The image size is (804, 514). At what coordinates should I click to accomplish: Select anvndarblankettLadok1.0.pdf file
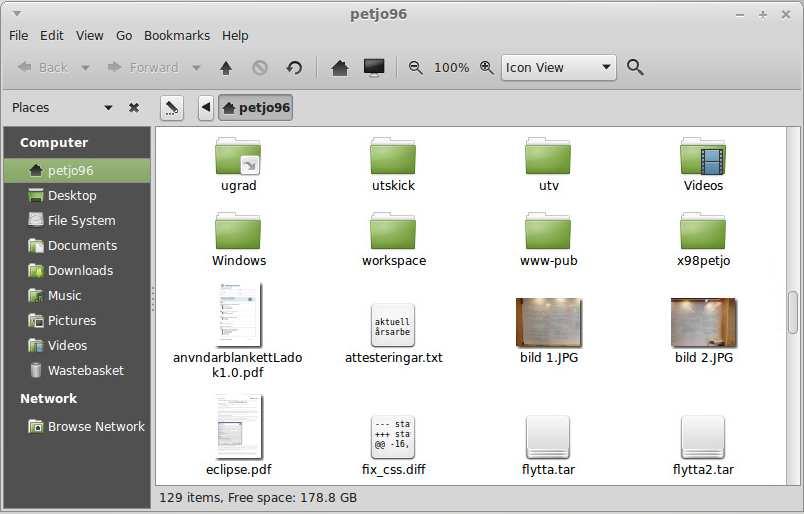(x=238, y=331)
